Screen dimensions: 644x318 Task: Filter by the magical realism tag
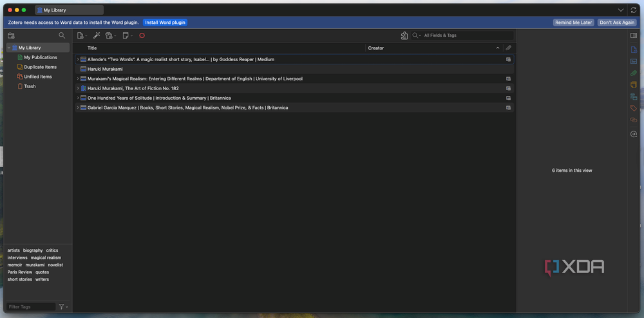pos(46,257)
